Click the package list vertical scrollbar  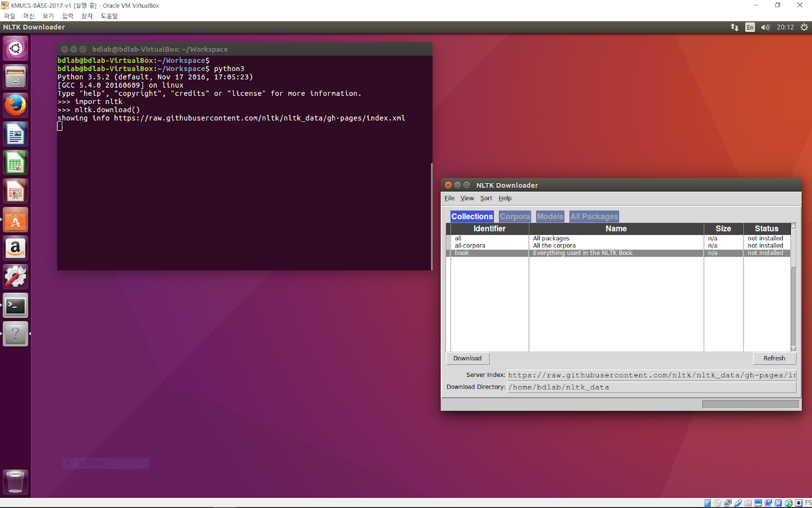click(794, 288)
